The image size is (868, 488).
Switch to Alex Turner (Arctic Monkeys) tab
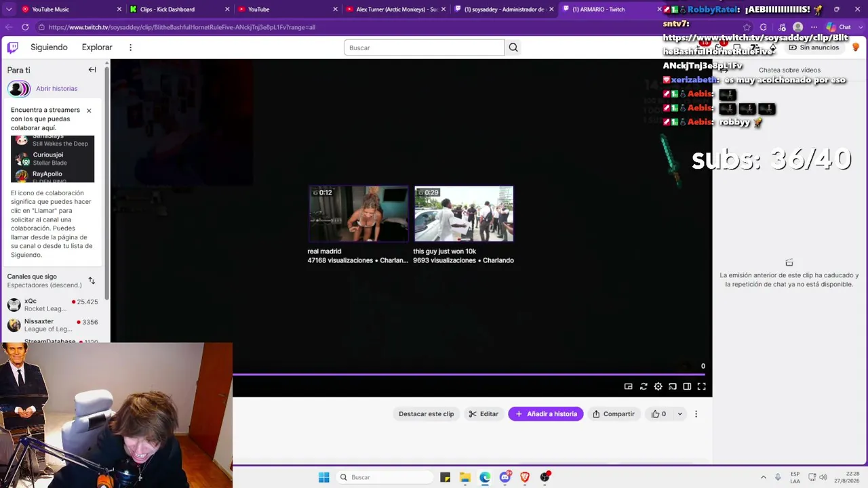395,9
